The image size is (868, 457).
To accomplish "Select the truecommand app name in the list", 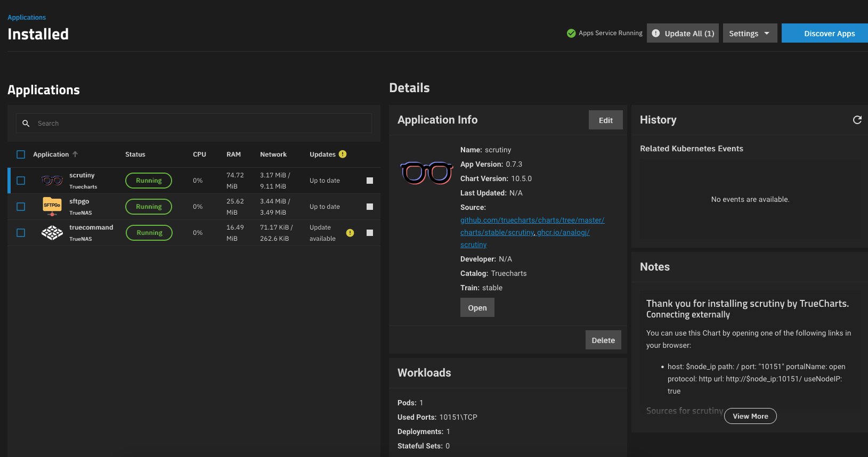I will point(91,227).
